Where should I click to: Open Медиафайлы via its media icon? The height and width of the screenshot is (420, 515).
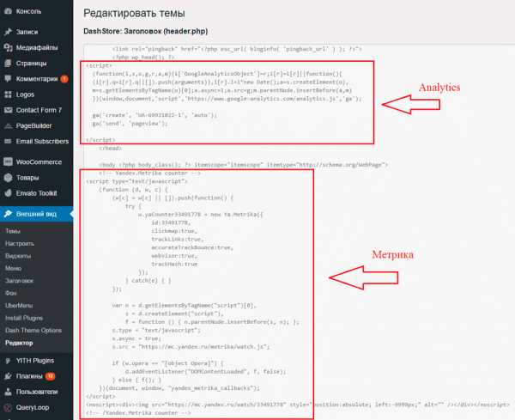[8, 47]
